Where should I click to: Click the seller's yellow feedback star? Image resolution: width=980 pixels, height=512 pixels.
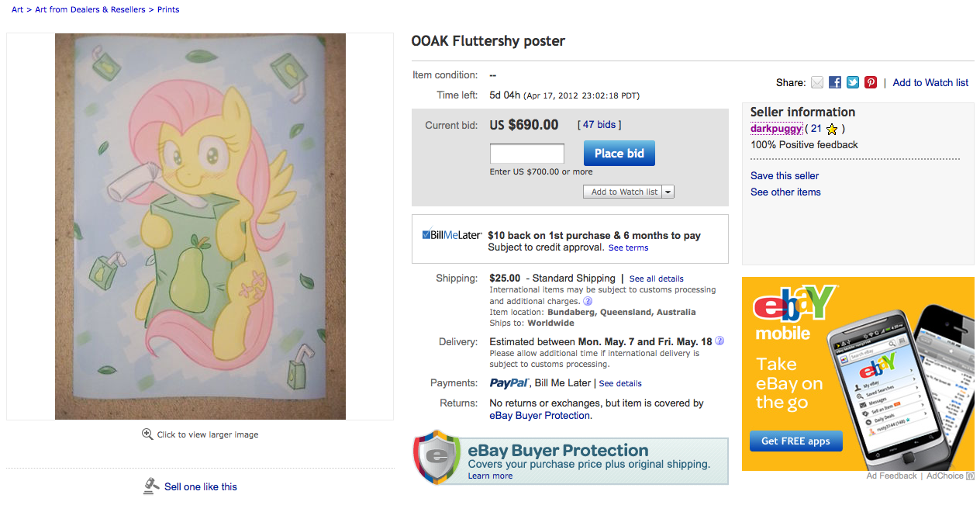tap(832, 129)
